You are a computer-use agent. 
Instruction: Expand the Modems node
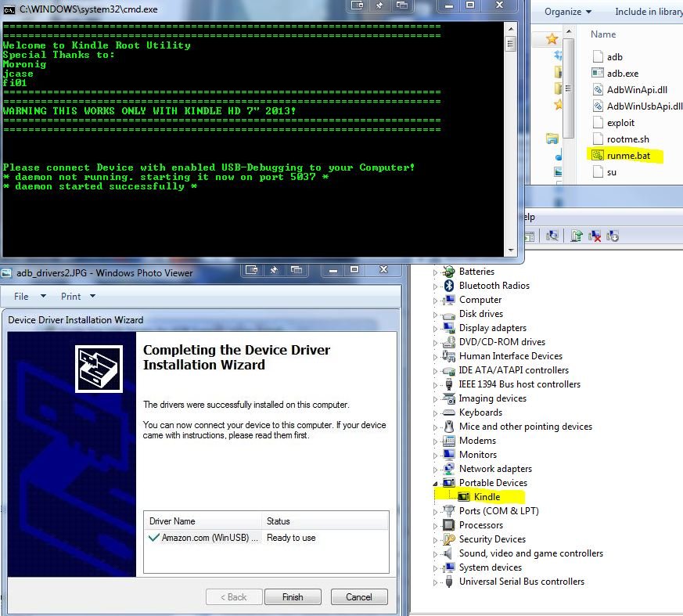pyautogui.click(x=435, y=441)
